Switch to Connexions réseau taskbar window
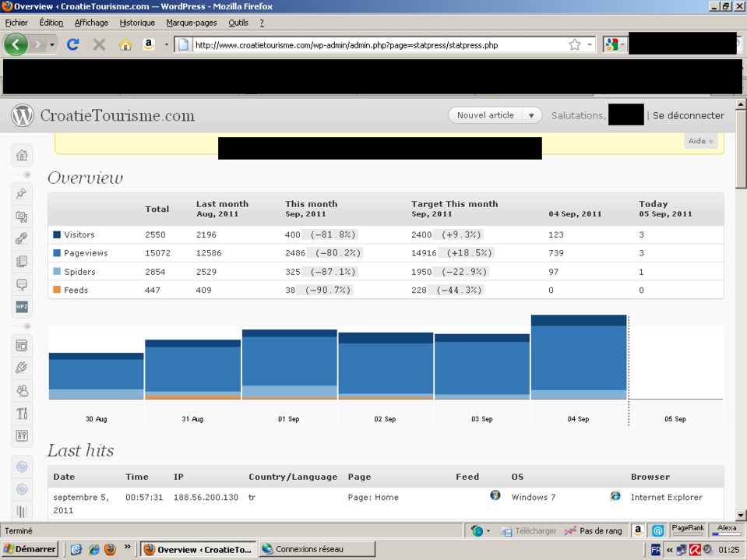Screen dimensions: 747x560 pos(317,549)
